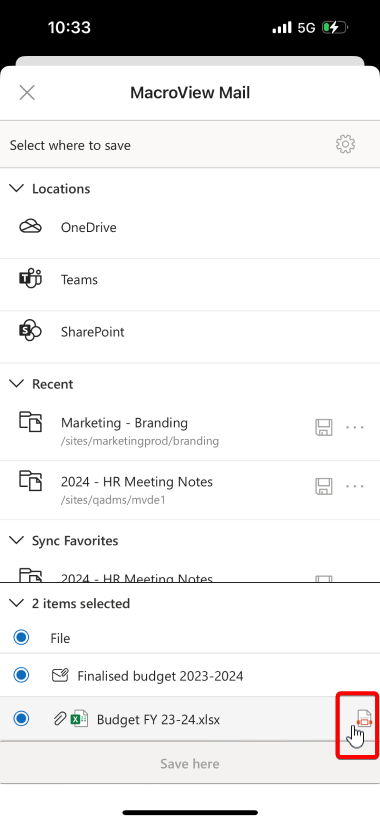Collapse the Sync Favorites section
This screenshot has height=823, width=380.
pyautogui.click(x=17, y=540)
